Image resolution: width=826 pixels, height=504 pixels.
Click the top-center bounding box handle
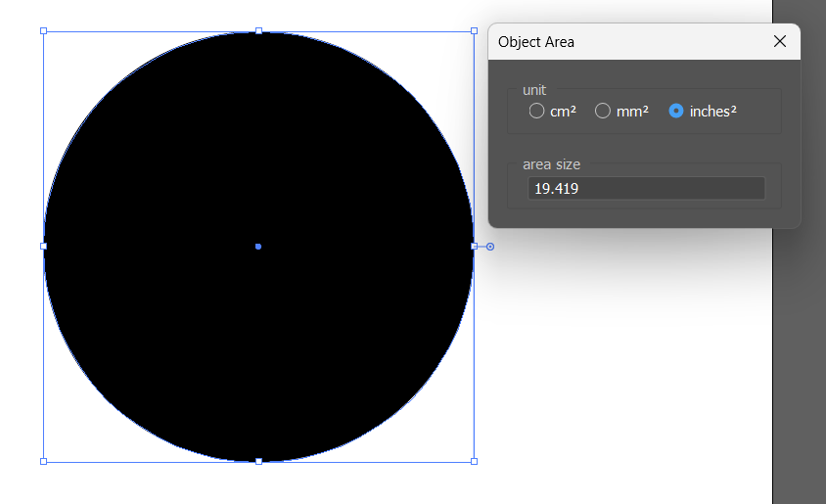pyautogui.click(x=258, y=31)
